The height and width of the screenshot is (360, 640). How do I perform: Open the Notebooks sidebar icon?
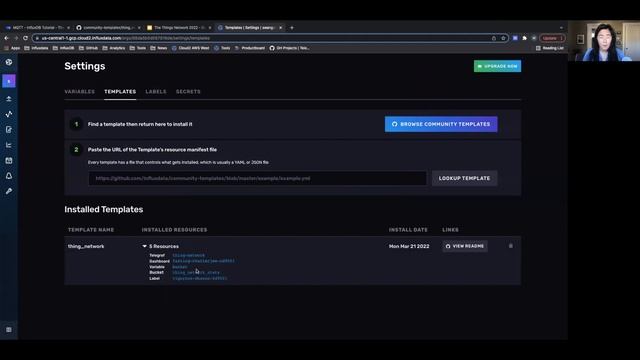tap(9, 129)
